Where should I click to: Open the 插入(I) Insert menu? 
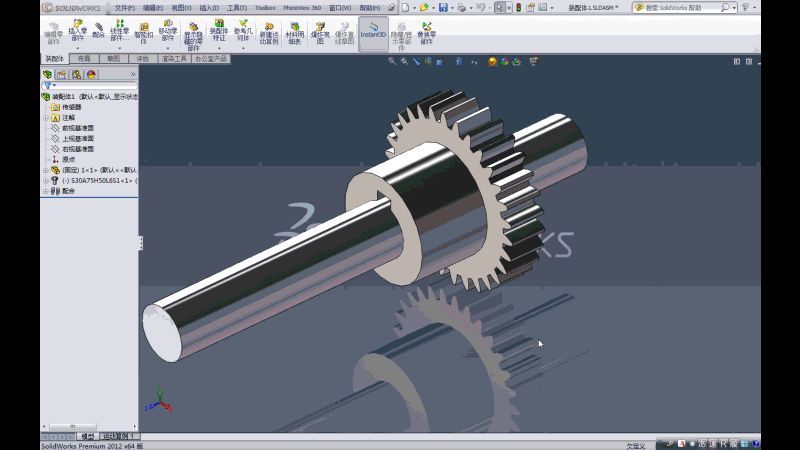click(x=209, y=8)
